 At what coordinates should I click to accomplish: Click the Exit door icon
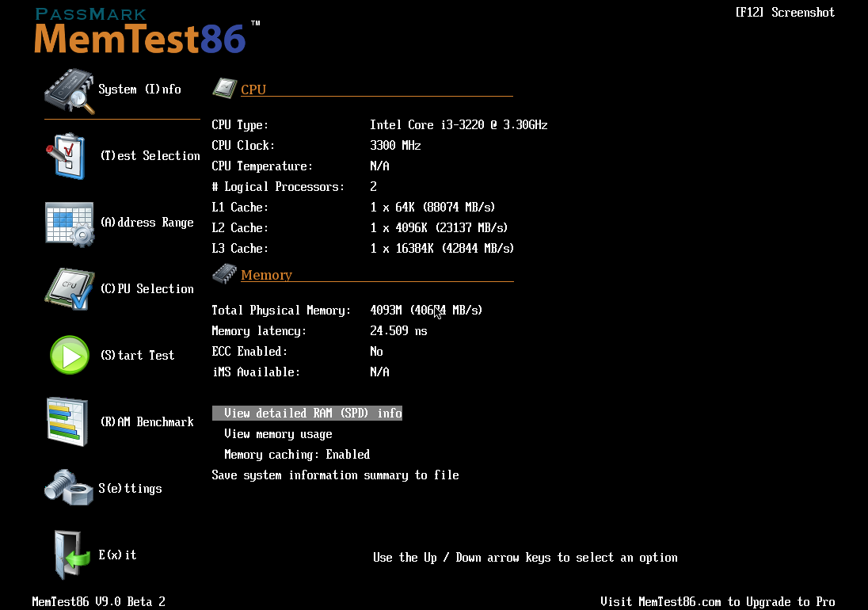click(71, 554)
